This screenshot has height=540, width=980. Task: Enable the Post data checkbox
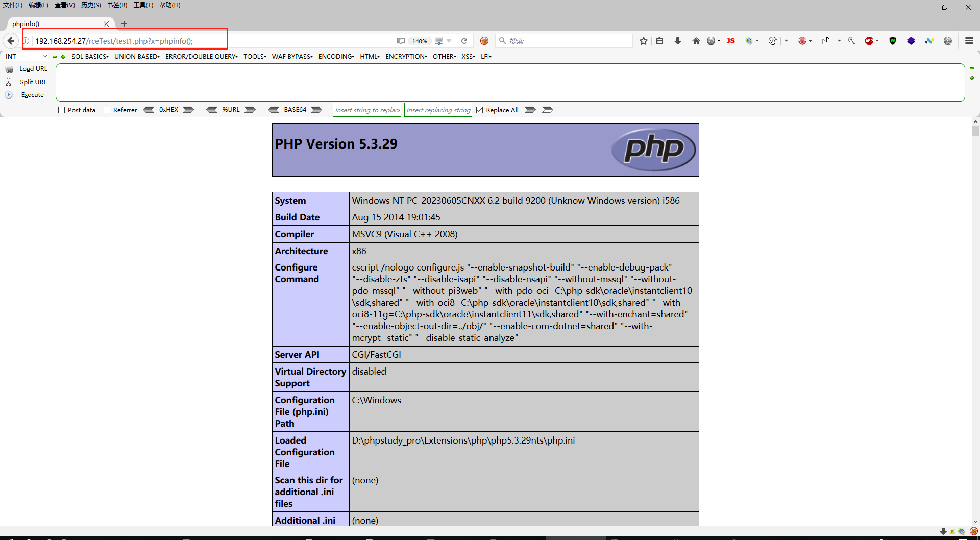click(x=62, y=110)
